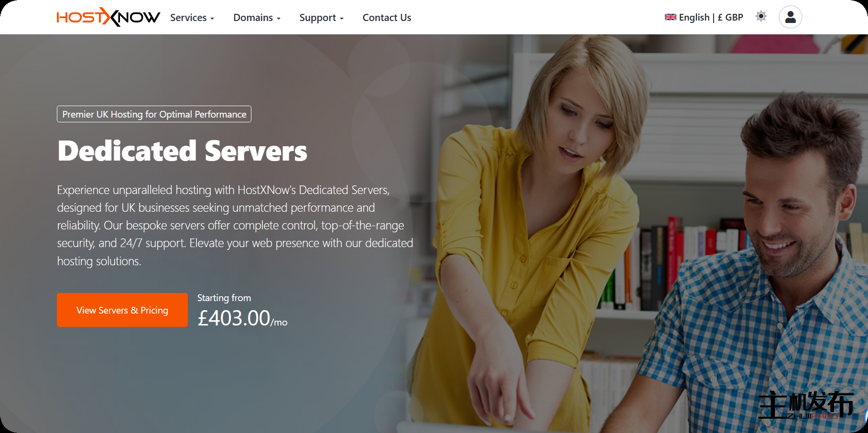Click the Premier UK Hosting badge
The height and width of the screenshot is (433, 868).
[x=154, y=114]
